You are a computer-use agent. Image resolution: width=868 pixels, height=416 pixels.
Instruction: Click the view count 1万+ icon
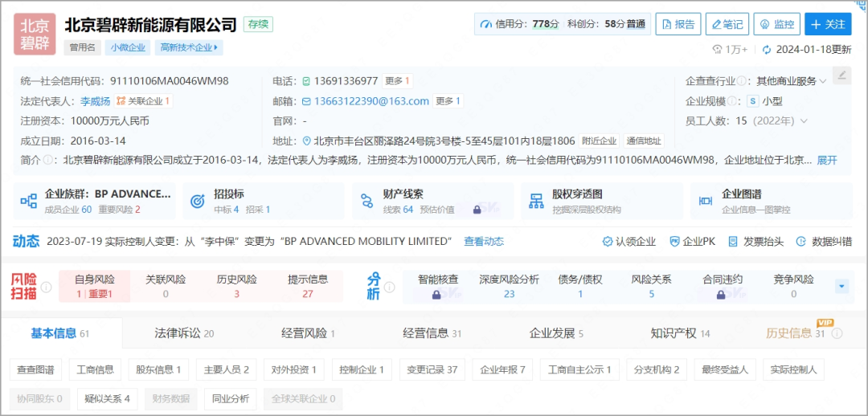[x=718, y=50]
